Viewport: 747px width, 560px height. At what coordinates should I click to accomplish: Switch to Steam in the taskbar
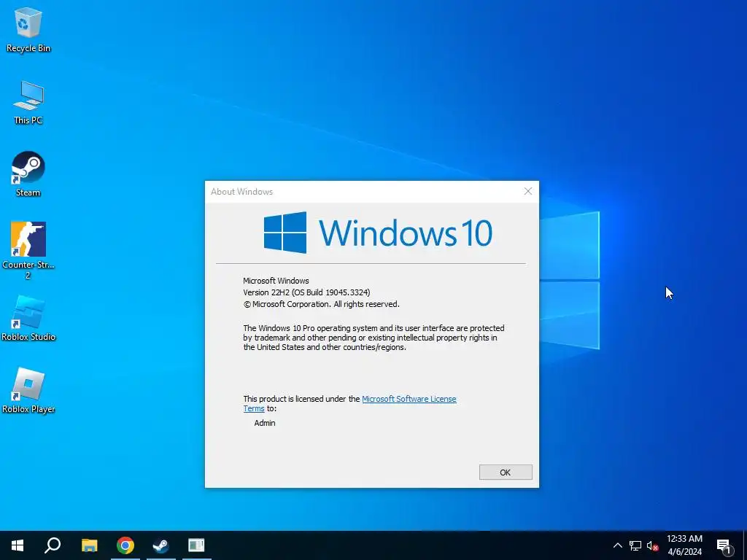click(x=161, y=545)
